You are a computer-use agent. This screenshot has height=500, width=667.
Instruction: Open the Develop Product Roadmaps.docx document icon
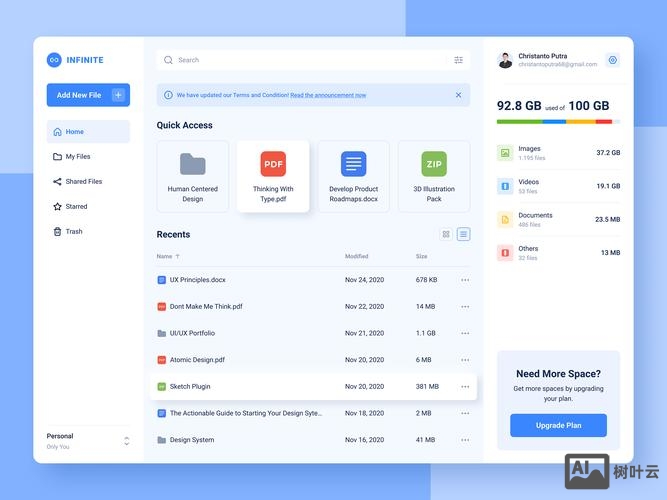(x=353, y=164)
